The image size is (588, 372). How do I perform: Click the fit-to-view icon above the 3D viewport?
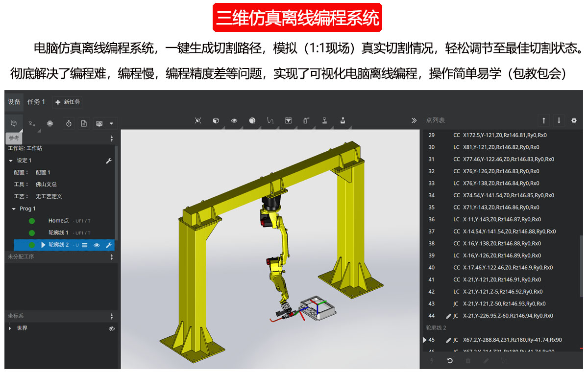click(198, 120)
